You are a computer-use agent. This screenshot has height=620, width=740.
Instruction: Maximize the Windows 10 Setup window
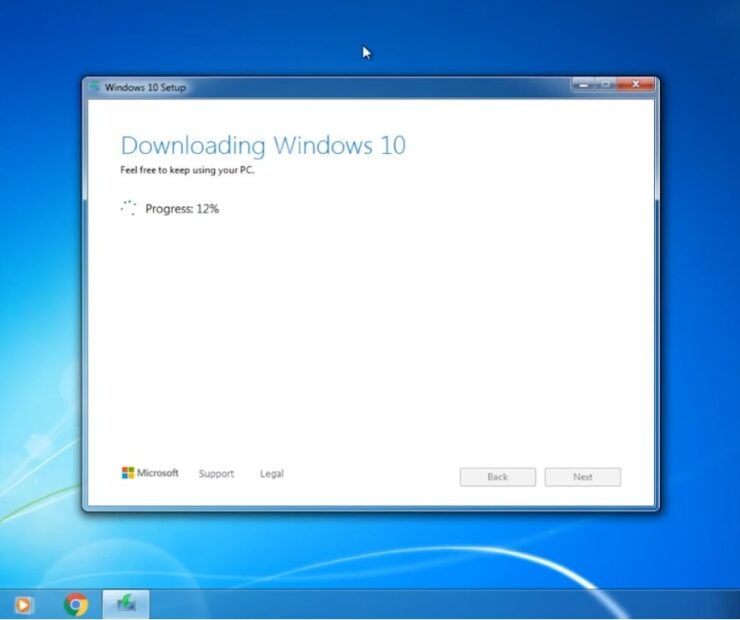coord(605,84)
